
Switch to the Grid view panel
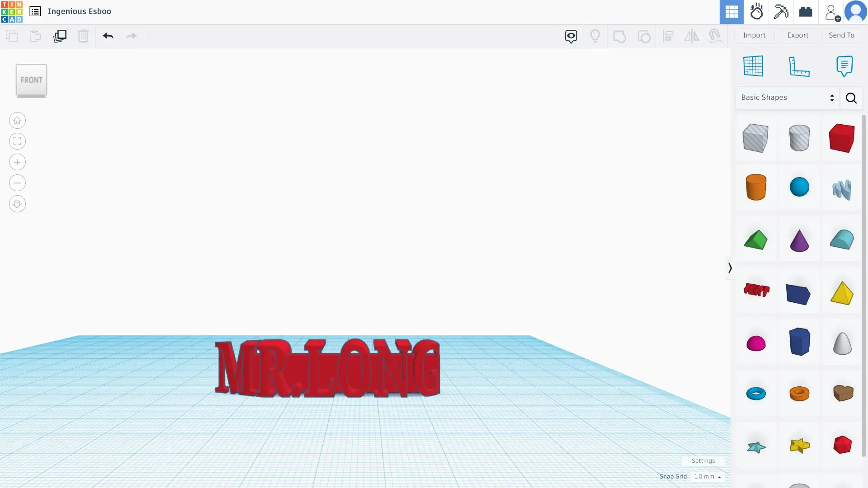tap(731, 12)
